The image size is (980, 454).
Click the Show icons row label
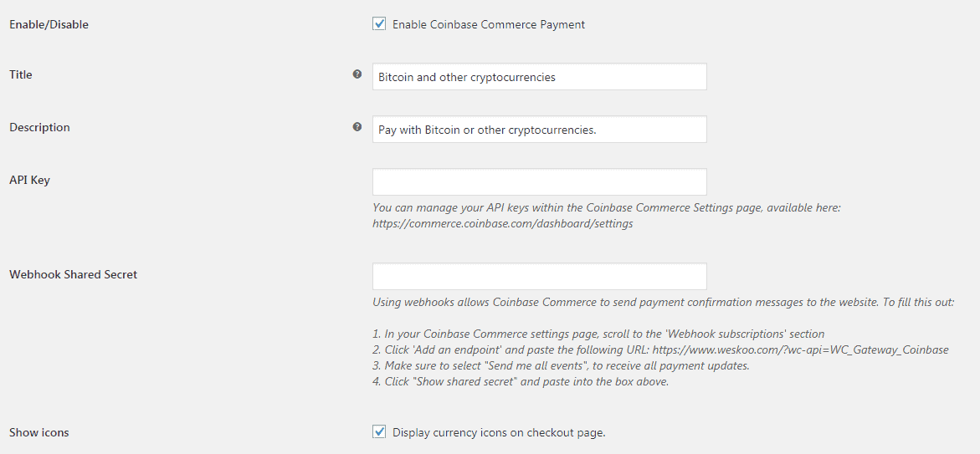[x=39, y=432]
